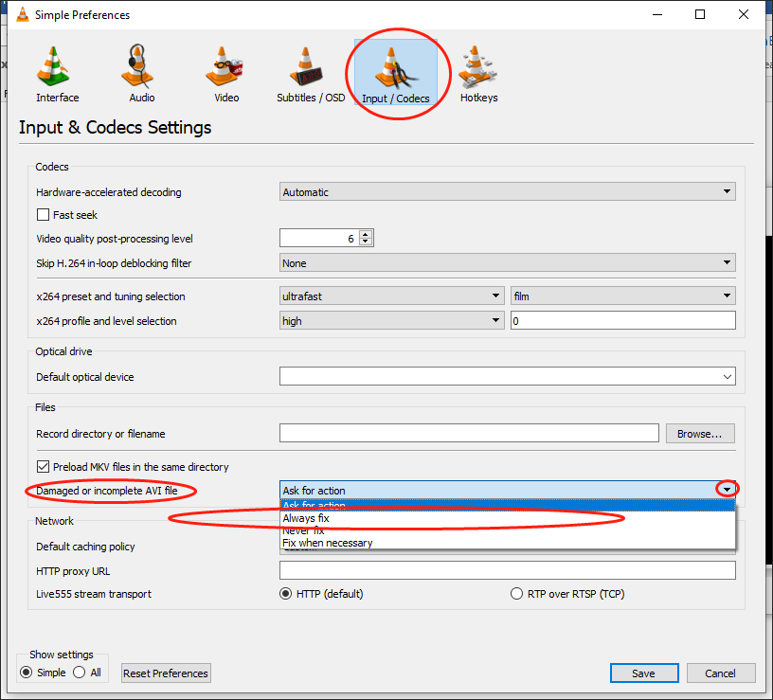Open the x264 preset dropdown showing ultrafast

tap(392, 296)
